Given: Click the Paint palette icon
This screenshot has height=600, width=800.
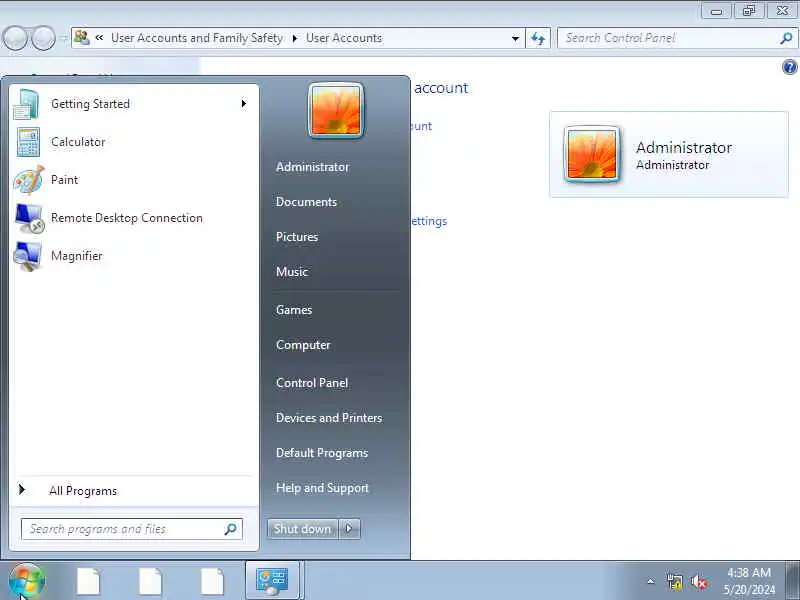Looking at the screenshot, I should pyautogui.click(x=29, y=180).
